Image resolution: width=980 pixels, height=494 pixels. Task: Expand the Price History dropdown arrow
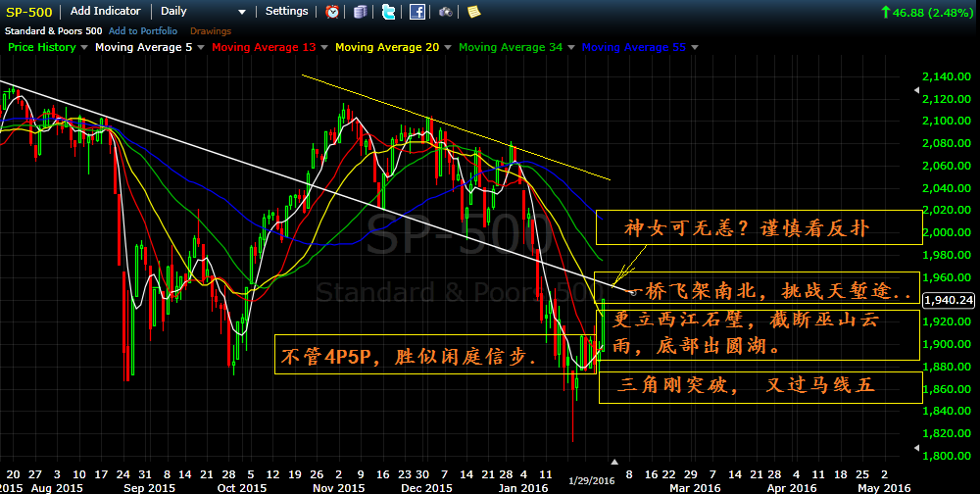(x=84, y=47)
